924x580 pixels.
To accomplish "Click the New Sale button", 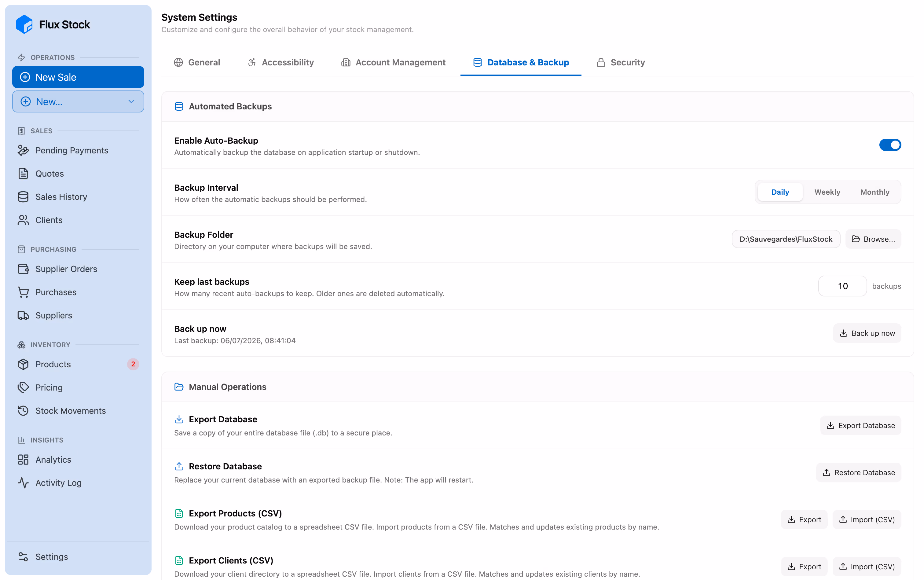I will pyautogui.click(x=78, y=77).
